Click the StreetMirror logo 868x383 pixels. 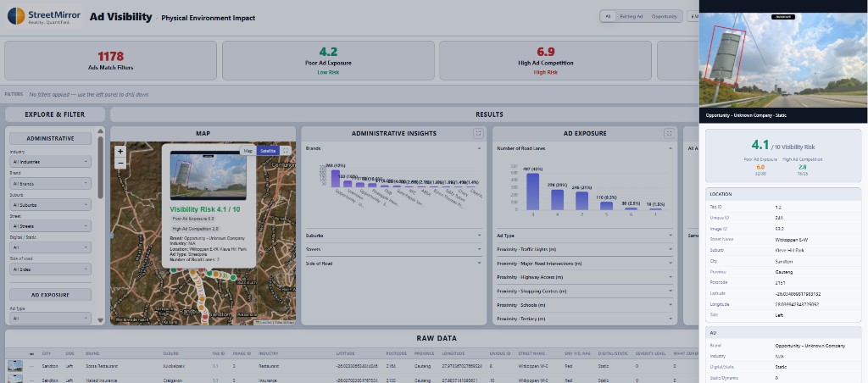[x=44, y=17]
